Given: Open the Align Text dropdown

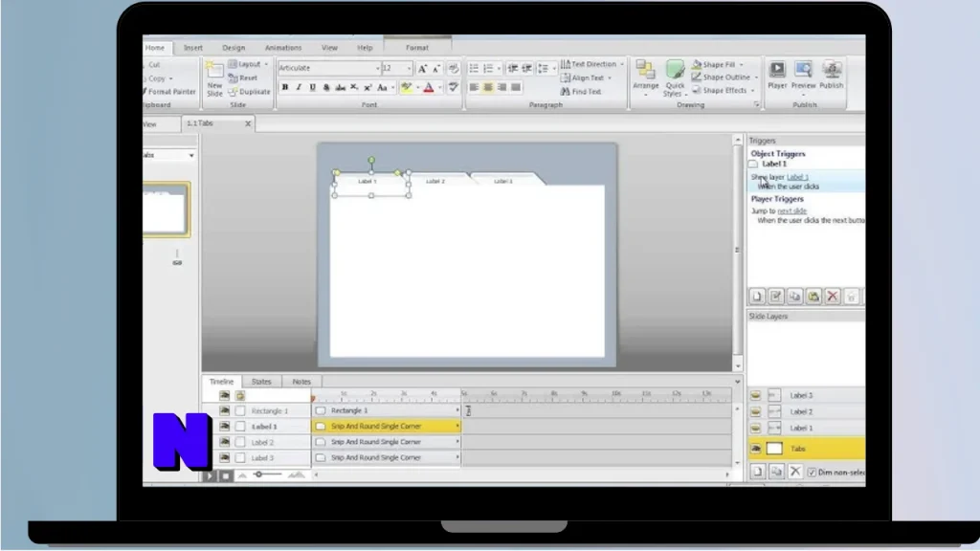Looking at the screenshot, I should pyautogui.click(x=586, y=78).
